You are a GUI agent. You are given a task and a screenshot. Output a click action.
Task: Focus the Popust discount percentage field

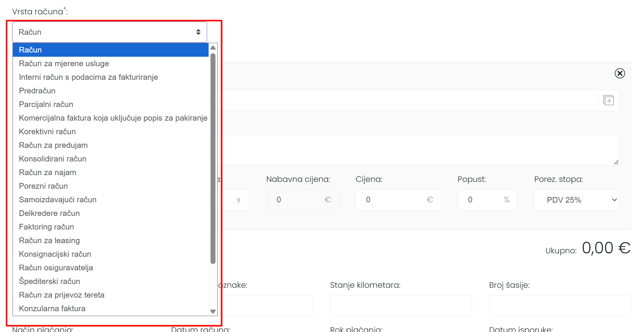click(487, 200)
